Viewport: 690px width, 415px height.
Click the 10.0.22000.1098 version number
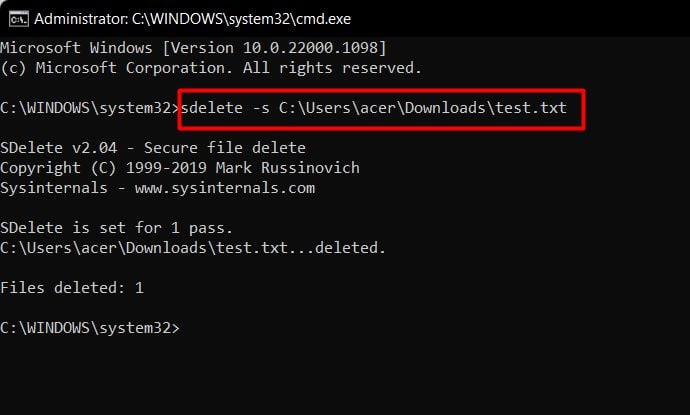[310, 48]
